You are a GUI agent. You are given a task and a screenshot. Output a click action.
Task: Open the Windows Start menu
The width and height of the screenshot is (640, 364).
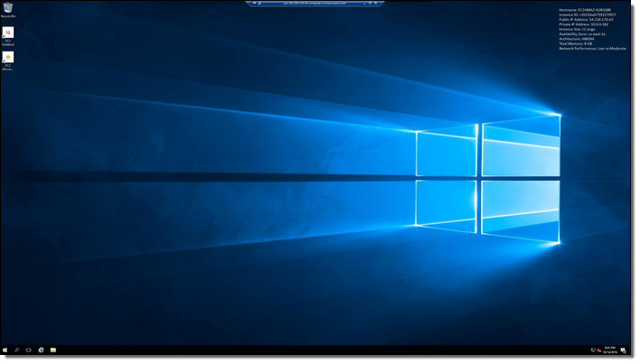tap(5, 350)
